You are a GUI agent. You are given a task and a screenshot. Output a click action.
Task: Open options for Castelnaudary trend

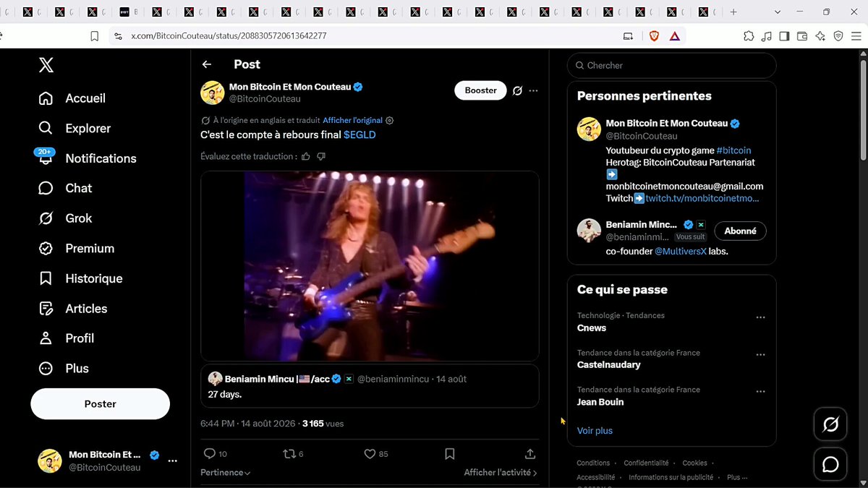760,355
